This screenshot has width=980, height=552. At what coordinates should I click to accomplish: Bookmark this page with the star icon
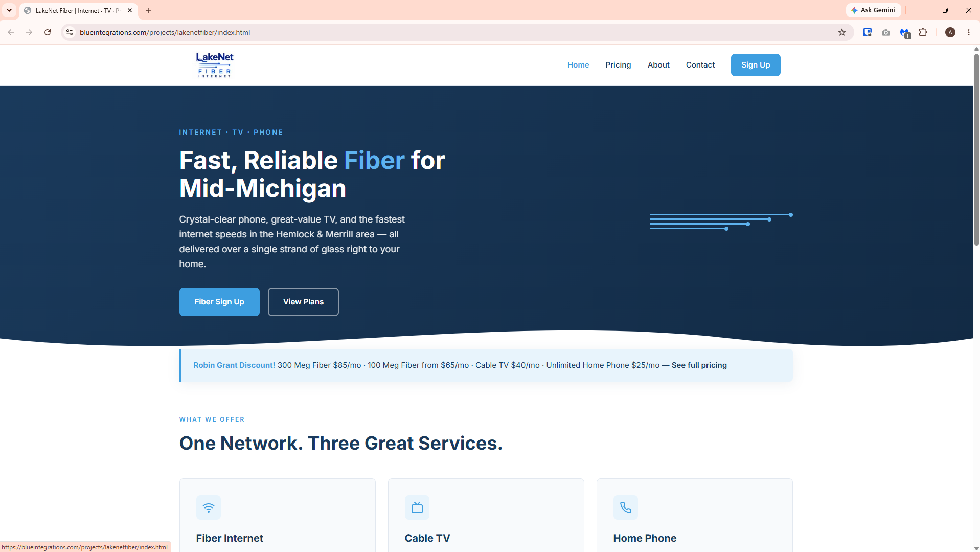(842, 32)
